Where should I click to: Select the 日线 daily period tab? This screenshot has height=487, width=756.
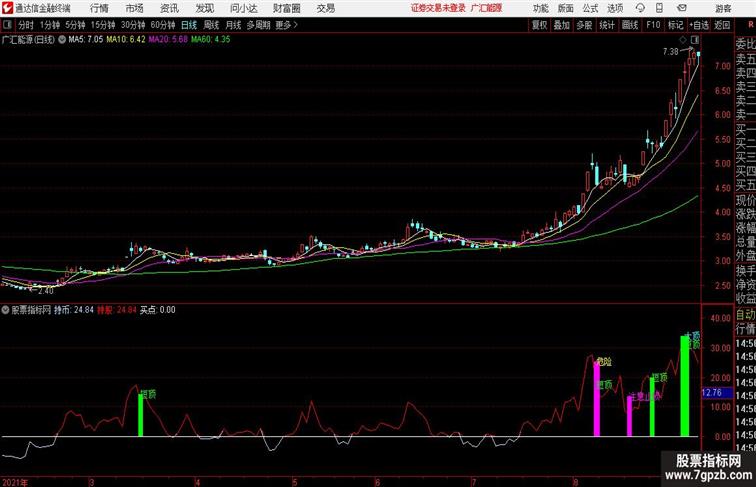coord(189,25)
